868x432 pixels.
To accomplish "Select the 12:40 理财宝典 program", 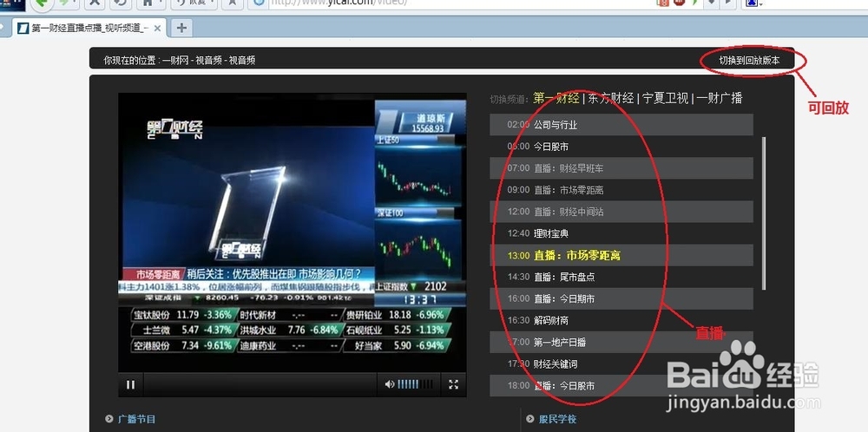I will coord(621,233).
